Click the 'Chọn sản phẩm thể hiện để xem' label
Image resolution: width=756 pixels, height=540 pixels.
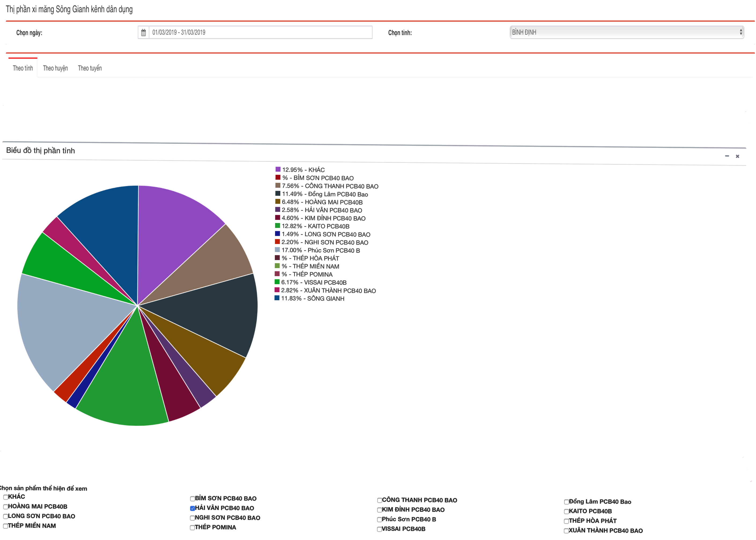pos(43,488)
